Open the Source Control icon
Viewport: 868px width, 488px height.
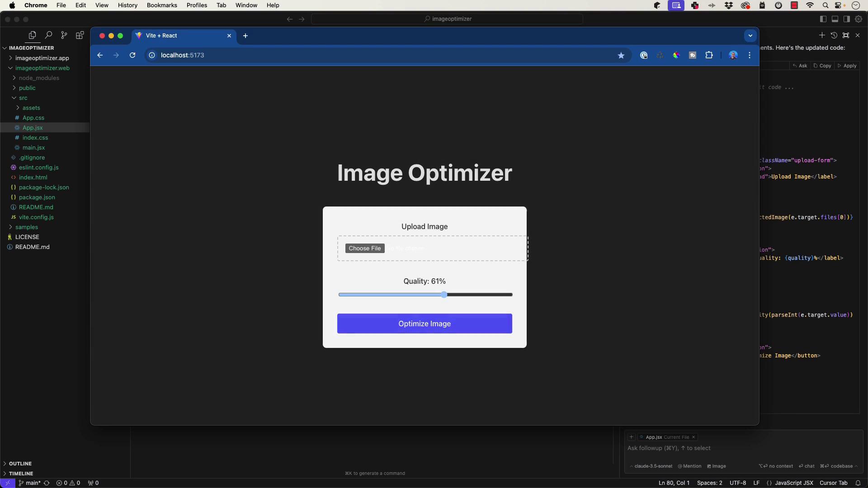pos(64,35)
